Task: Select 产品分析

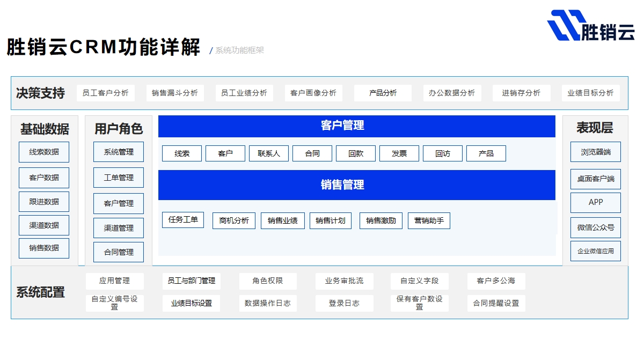Action: 383,93
